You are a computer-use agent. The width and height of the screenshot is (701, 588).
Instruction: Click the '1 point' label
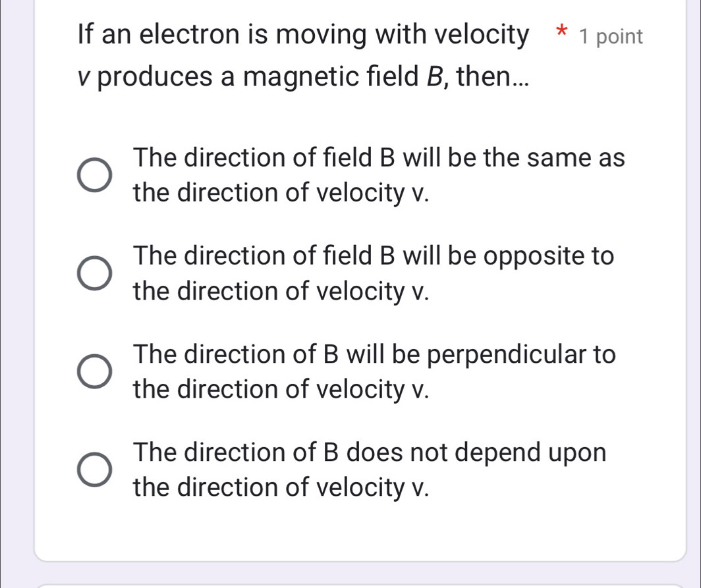point(610,37)
